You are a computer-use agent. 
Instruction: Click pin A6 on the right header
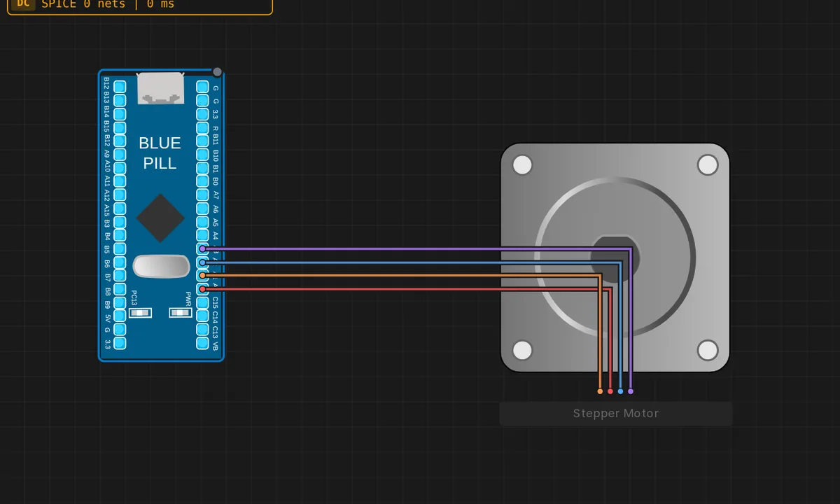pyautogui.click(x=202, y=209)
